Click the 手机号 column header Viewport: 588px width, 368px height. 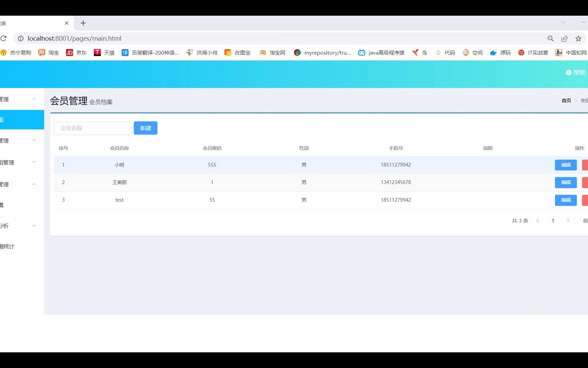396,148
